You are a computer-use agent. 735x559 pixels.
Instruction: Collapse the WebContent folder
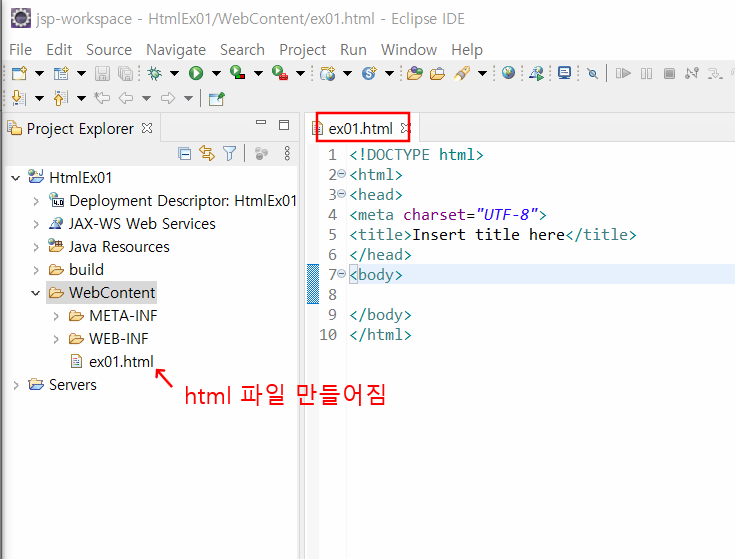36,293
